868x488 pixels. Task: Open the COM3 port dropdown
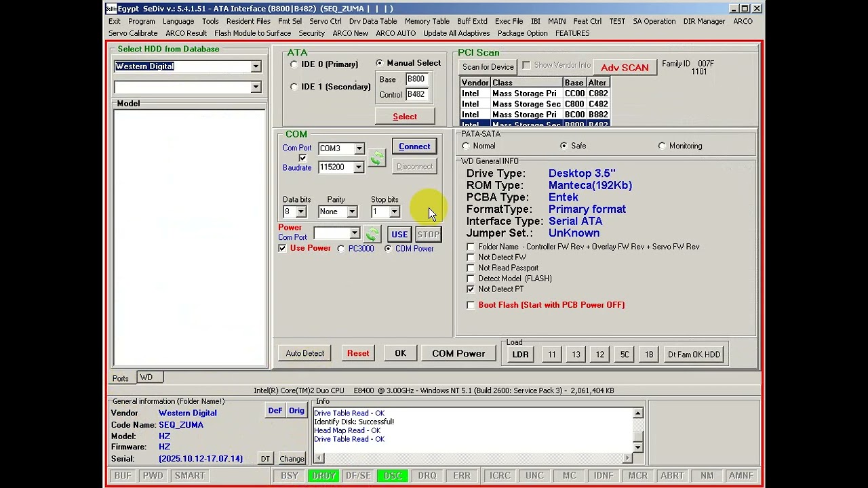tap(359, 148)
